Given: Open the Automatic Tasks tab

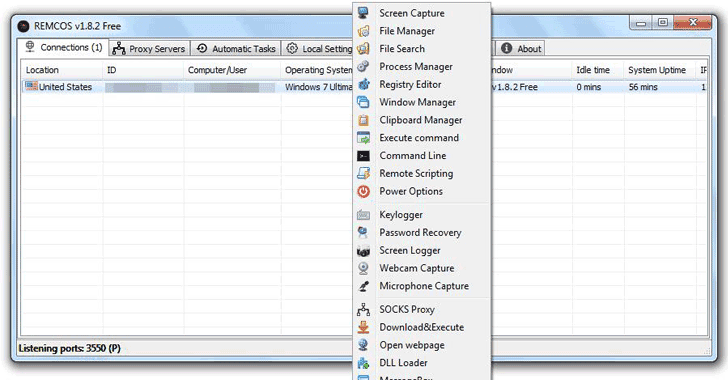Looking at the screenshot, I should click(236, 48).
